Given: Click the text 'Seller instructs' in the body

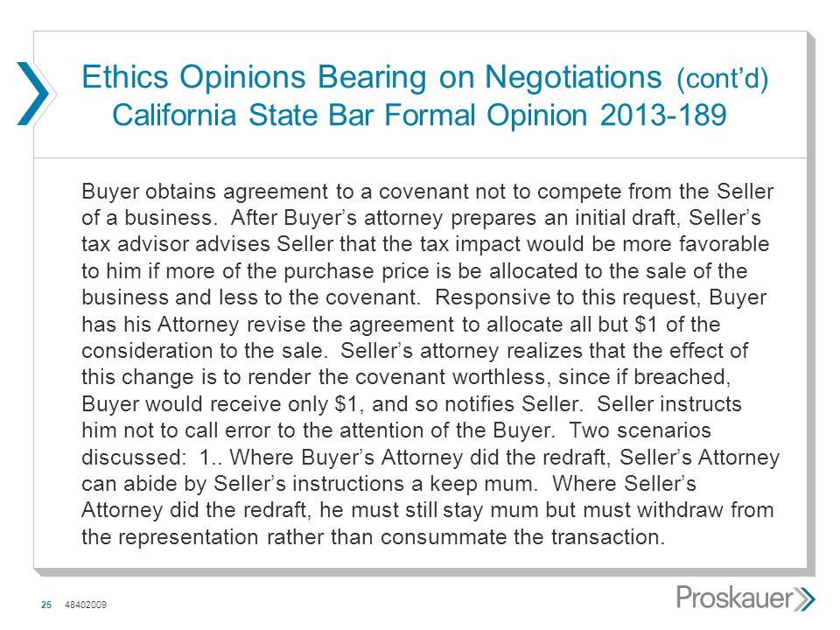Looking at the screenshot, I should 669,404.
